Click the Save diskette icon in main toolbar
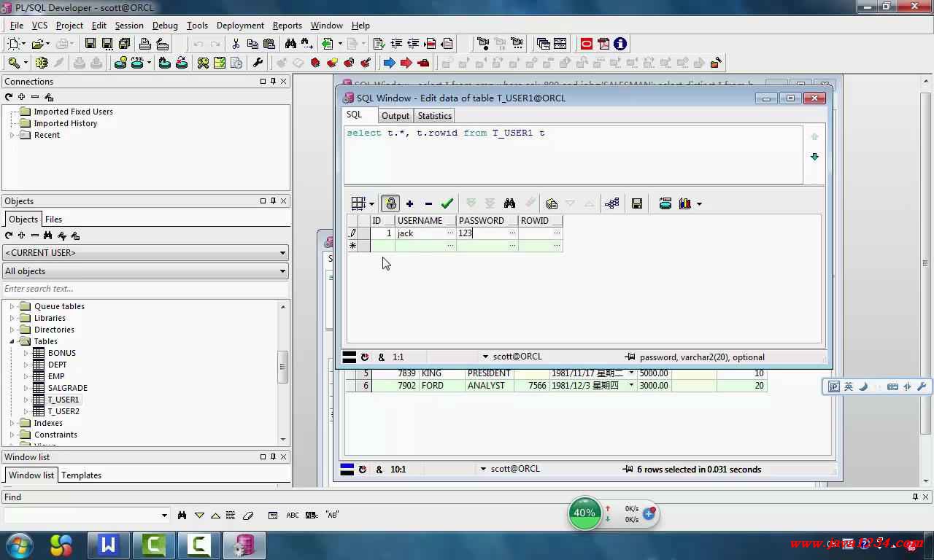Viewport: 934px width, 560px height. (90, 44)
